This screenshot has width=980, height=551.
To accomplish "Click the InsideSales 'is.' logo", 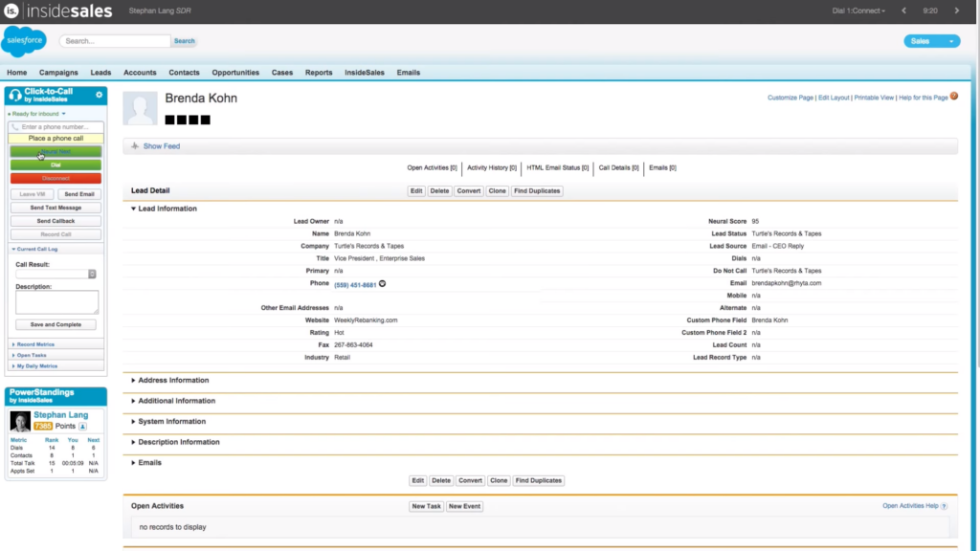I will tap(11, 11).
